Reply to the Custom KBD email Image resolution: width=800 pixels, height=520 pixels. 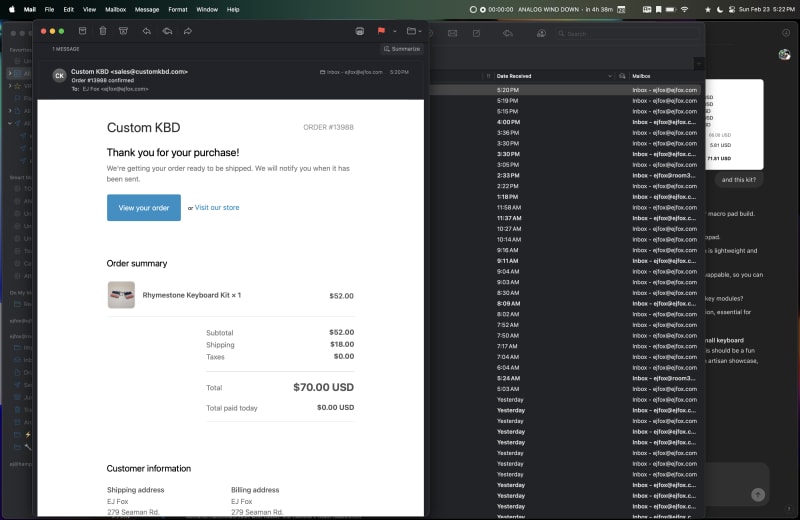click(146, 31)
